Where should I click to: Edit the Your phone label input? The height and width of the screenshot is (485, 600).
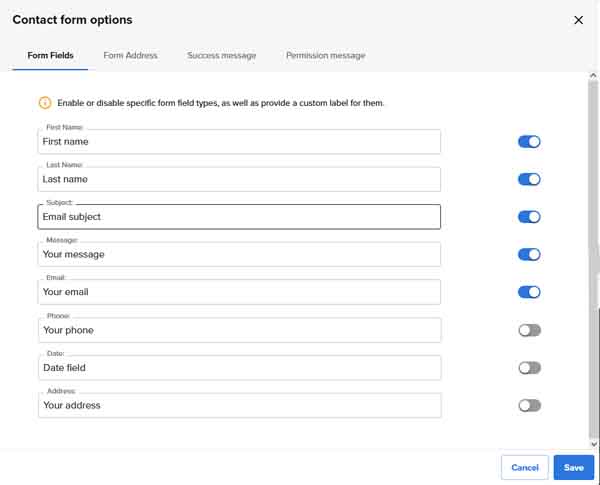coord(240,330)
